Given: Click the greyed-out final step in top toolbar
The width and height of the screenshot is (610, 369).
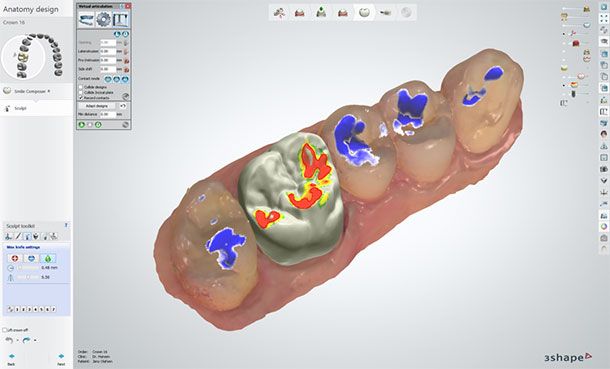Looking at the screenshot, I should coord(406,12).
